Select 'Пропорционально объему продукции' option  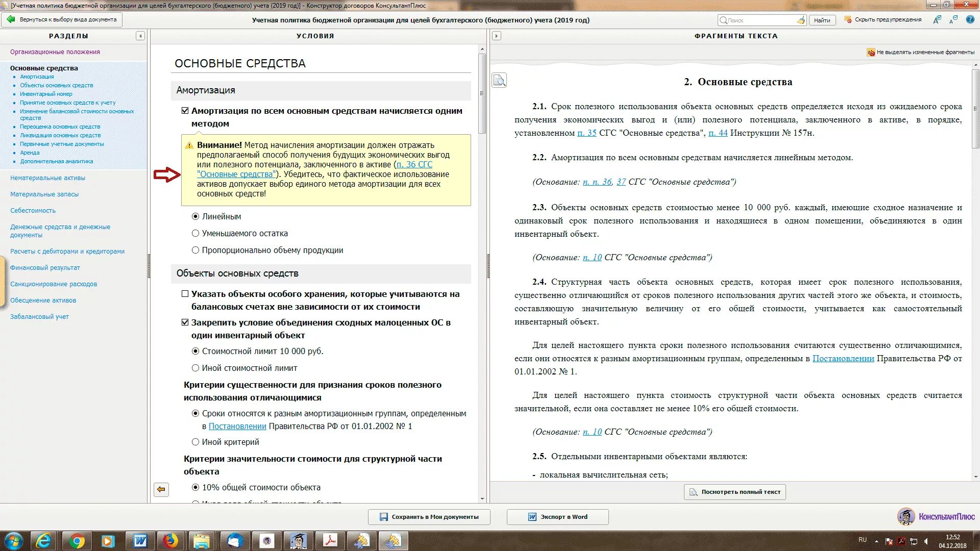pyautogui.click(x=195, y=250)
